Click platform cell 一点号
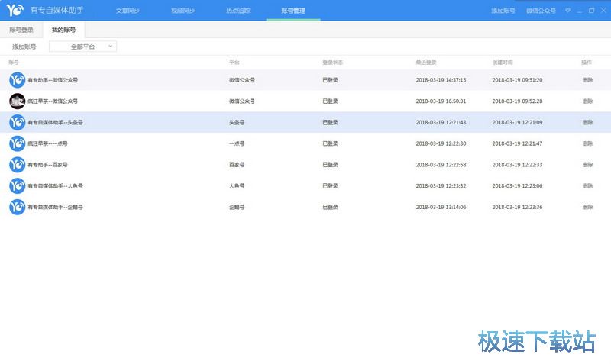The image size is (611, 364). tap(237, 143)
